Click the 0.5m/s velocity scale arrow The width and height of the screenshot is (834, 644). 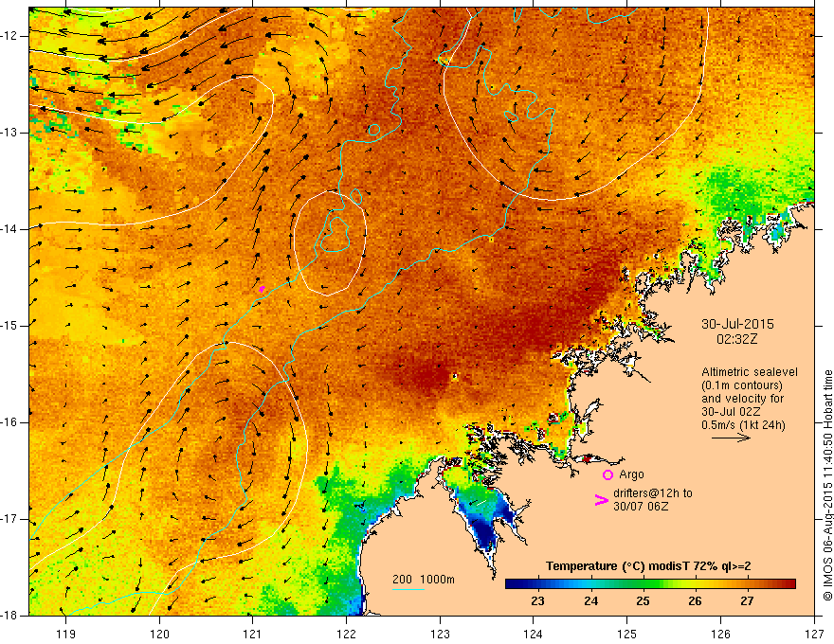[x=731, y=438]
